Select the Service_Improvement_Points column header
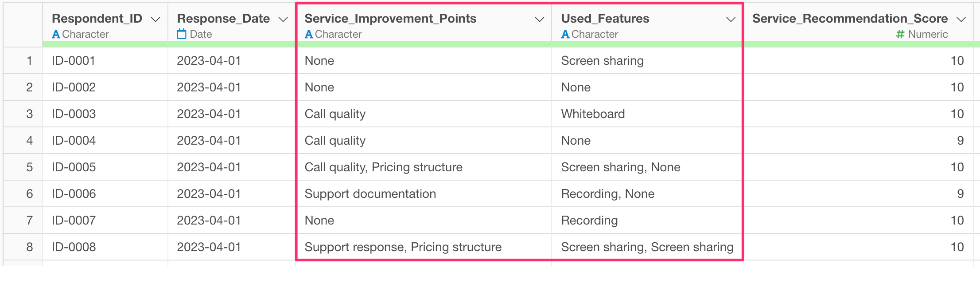Image resolution: width=980 pixels, height=284 pixels. click(x=424, y=25)
